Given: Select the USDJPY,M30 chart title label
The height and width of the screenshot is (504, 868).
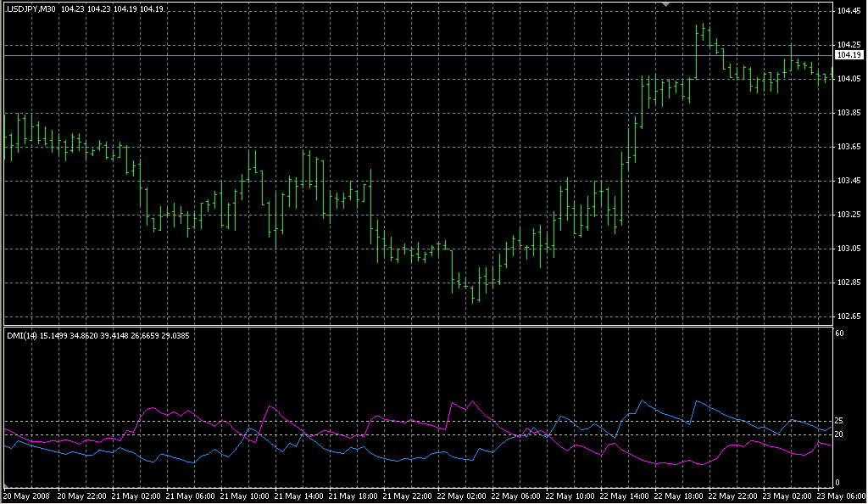Looking at the screenshot, I should point(31,9).
